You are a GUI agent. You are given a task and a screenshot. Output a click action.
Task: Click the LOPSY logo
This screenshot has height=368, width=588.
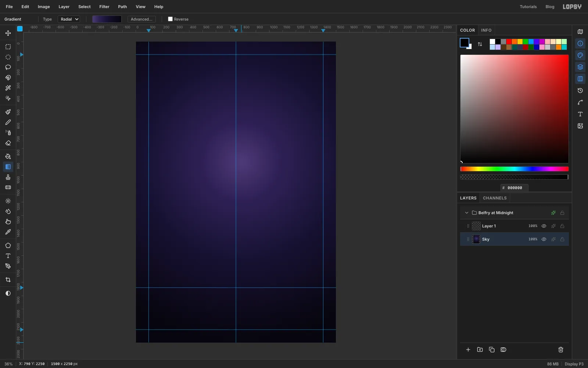click(572, 7)
